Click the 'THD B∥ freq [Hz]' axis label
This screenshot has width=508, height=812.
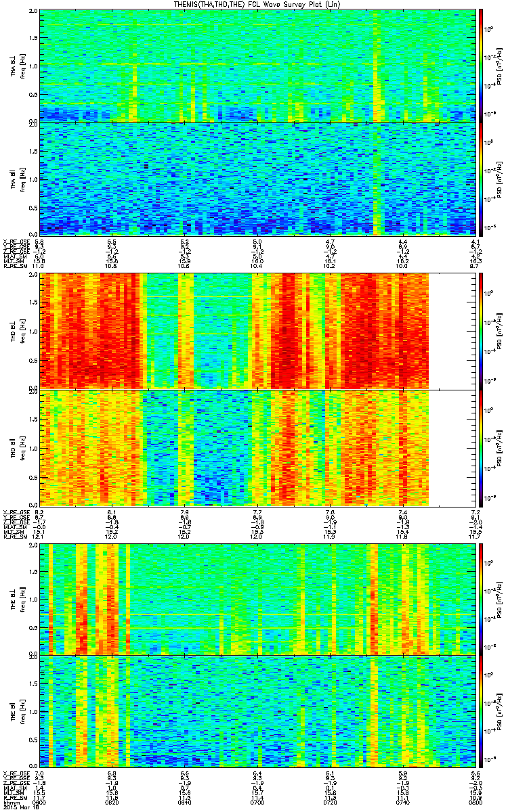pyautogui.click(x=17, y=448)
